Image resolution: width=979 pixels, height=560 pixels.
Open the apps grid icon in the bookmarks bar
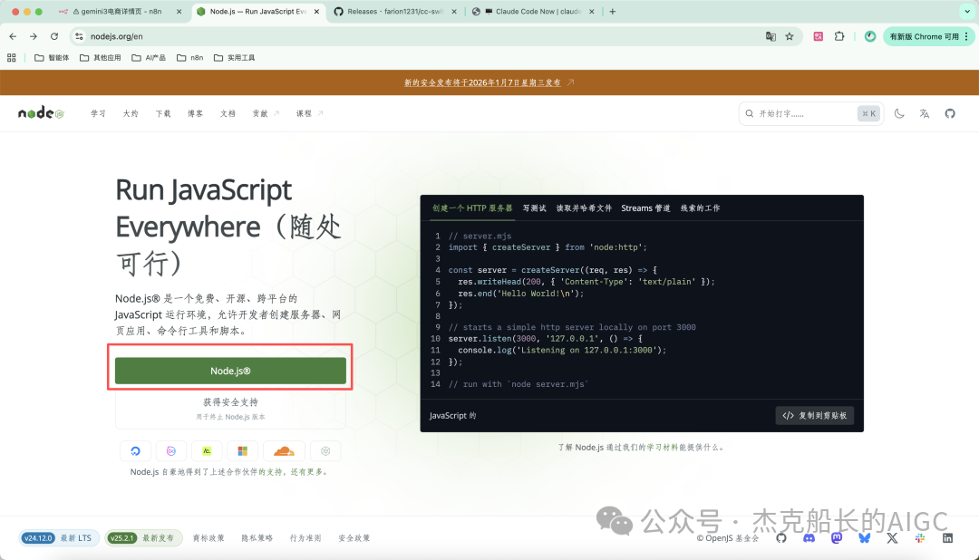click(11, 57)
